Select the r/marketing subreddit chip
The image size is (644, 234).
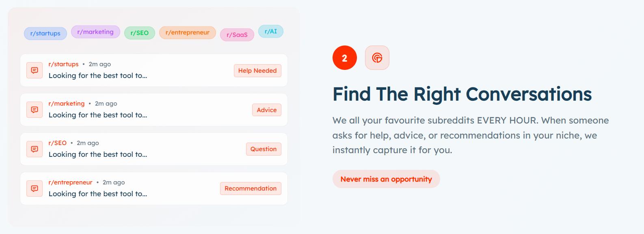click(95, 32)
